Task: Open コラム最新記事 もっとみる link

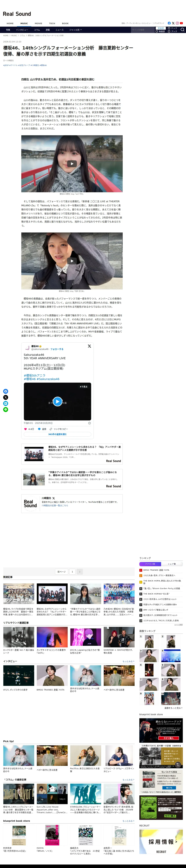Action: (128, 780)
